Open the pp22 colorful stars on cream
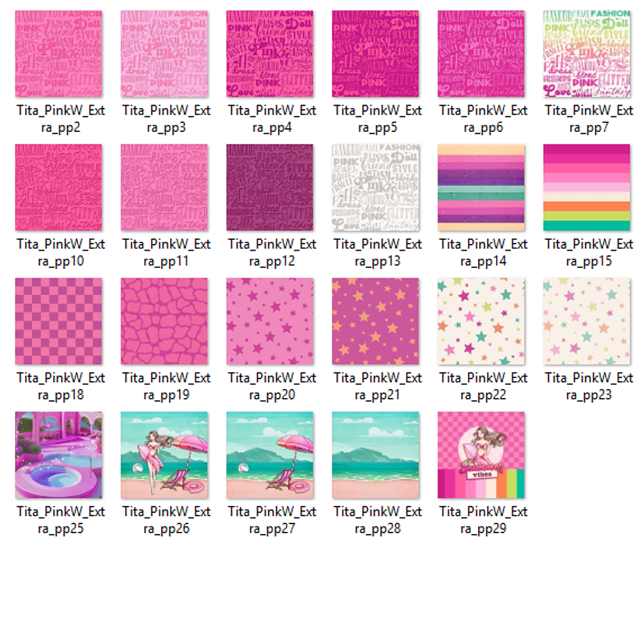The height and width of the screenshot is (644, 644). click(481, 321)
